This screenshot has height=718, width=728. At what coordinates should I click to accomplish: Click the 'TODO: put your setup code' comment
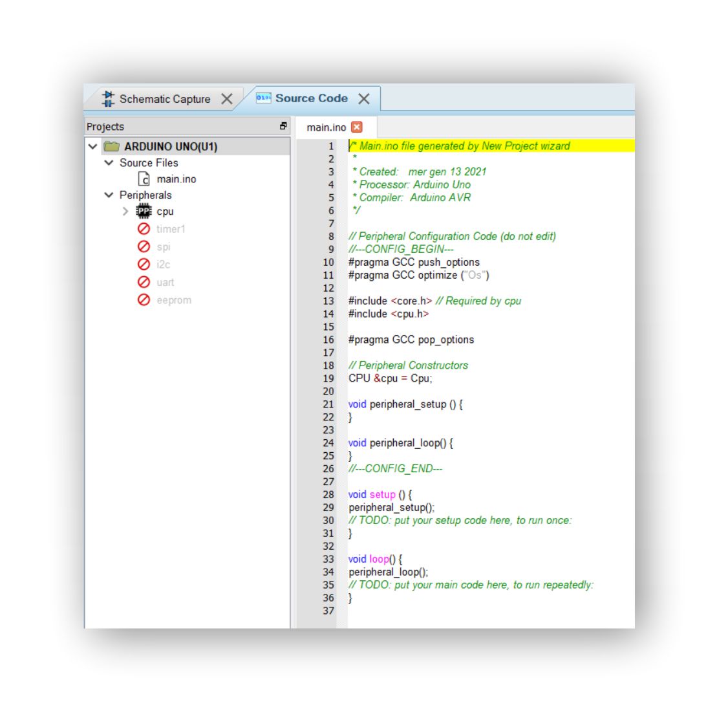[460, 521]
